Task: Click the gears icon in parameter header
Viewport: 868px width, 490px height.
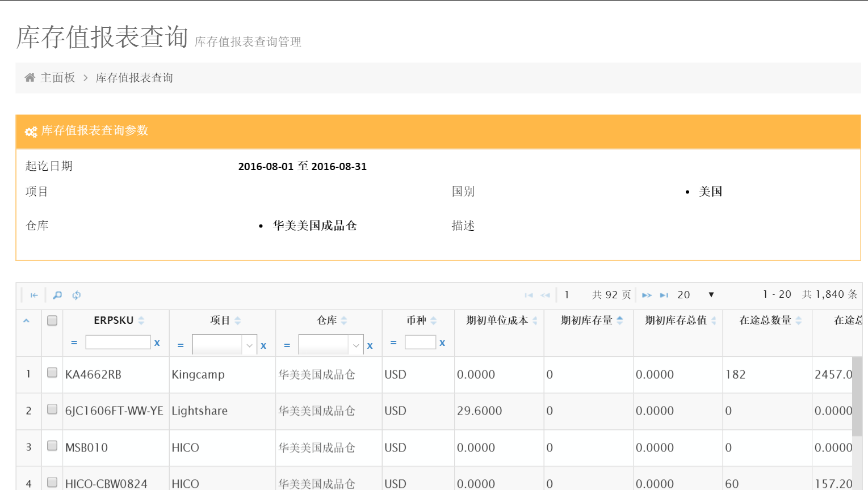Action: (31, 132)
